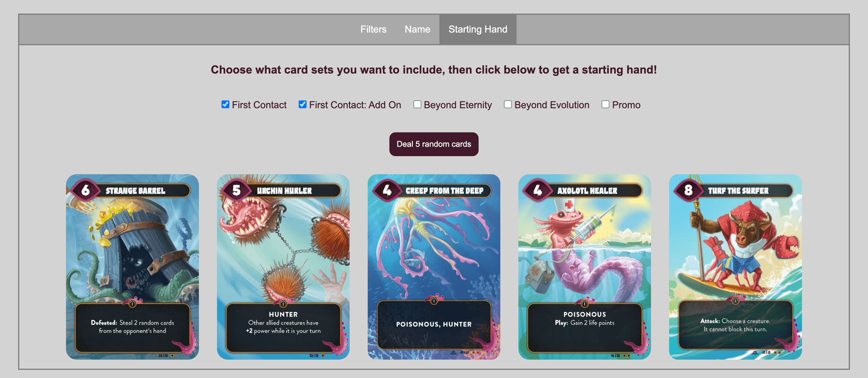Viewport: 868px width, 378px height.
Task: Click the Urchin Hurler power 5 badge
Action: [x=237, y=190]
